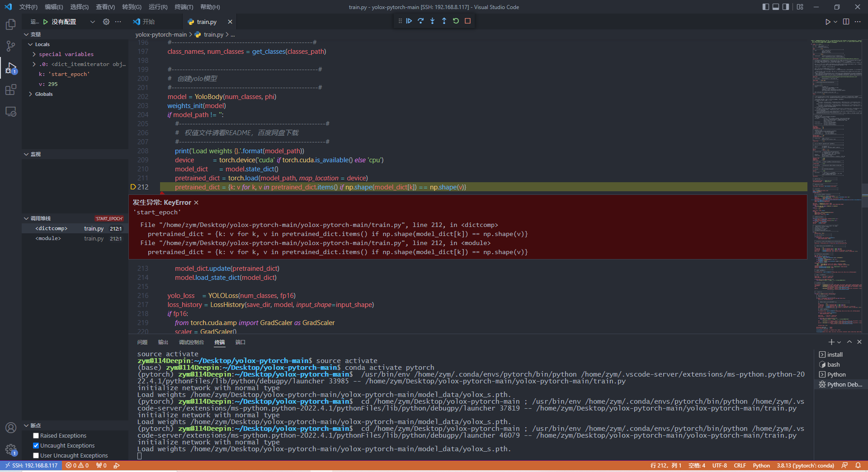This screenshot has height=472, width=868.
Task: Run Python file from editor title
Action: coord(828,22)
